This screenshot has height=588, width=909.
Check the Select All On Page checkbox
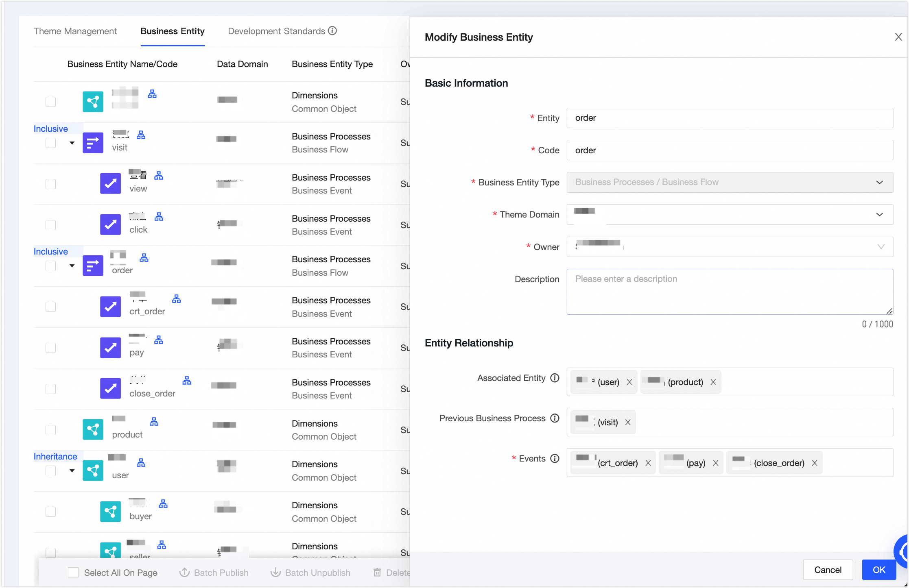click(73, 573)
